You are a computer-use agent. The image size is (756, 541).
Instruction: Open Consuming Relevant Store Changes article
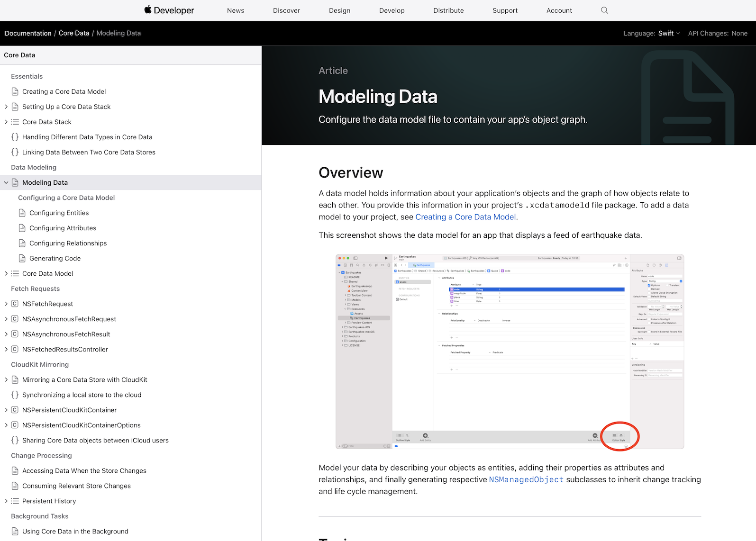click(x=76, y=486)
